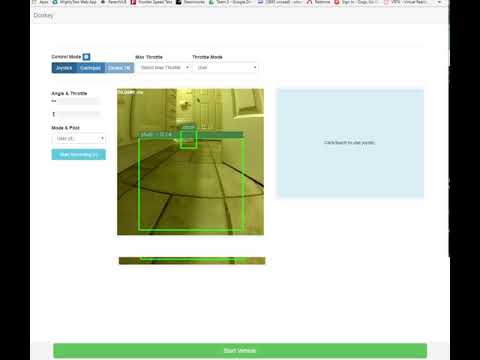Image resolution: width=480 pixels, height=360 pixels.
Task: Select Device Tilt control mode
Action: click(119, 68)
